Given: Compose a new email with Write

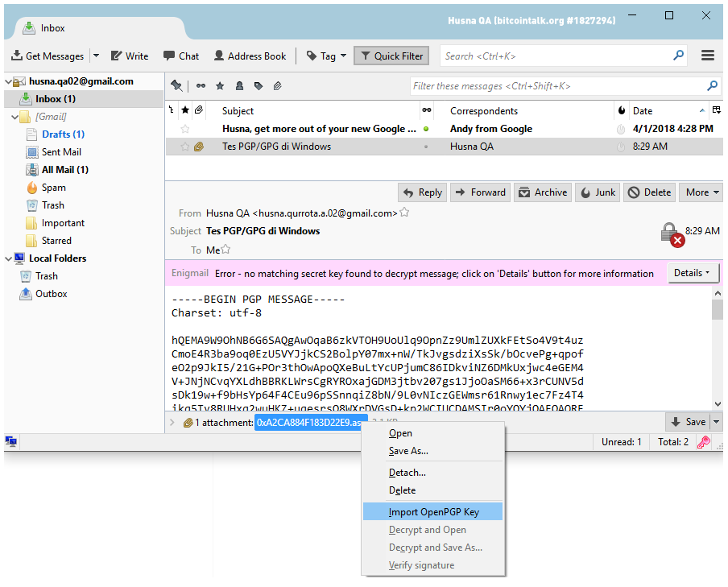Looking at the screenshot, I should click(130, 56).
